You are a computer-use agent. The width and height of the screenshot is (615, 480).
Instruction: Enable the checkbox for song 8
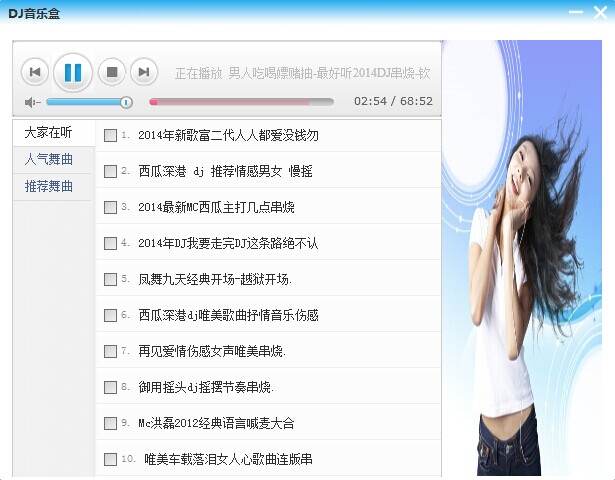coord(110,388)
